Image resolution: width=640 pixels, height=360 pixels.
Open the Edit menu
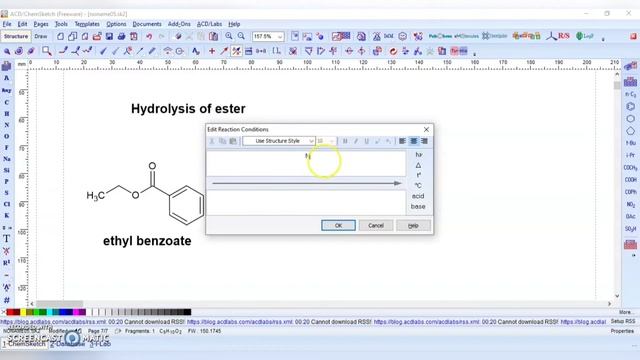pyautogui.click(x=22, y=24)
